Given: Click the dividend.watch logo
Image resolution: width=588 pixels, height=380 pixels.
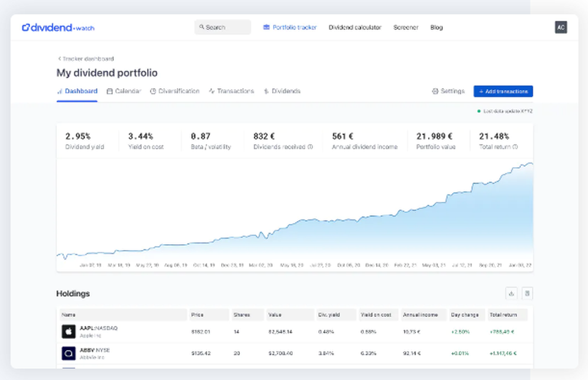Looking at the screenshot, I should coord(58,27).
